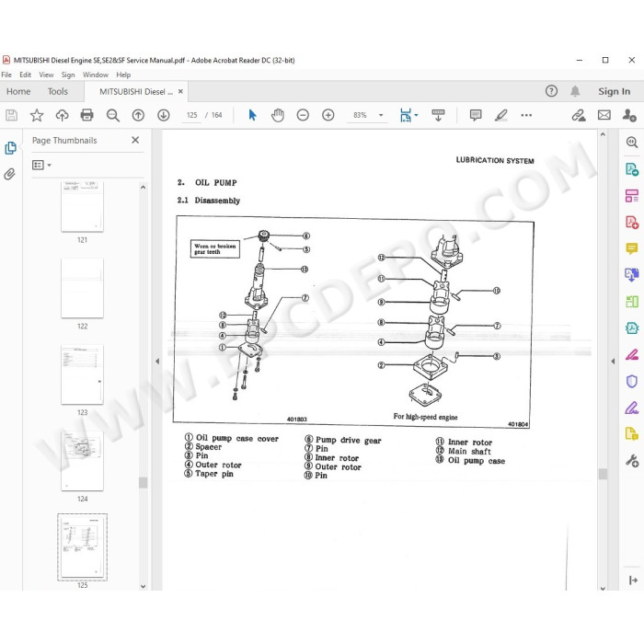
Task: Select page 125 thumbnail
Action: tap(82, 547)
